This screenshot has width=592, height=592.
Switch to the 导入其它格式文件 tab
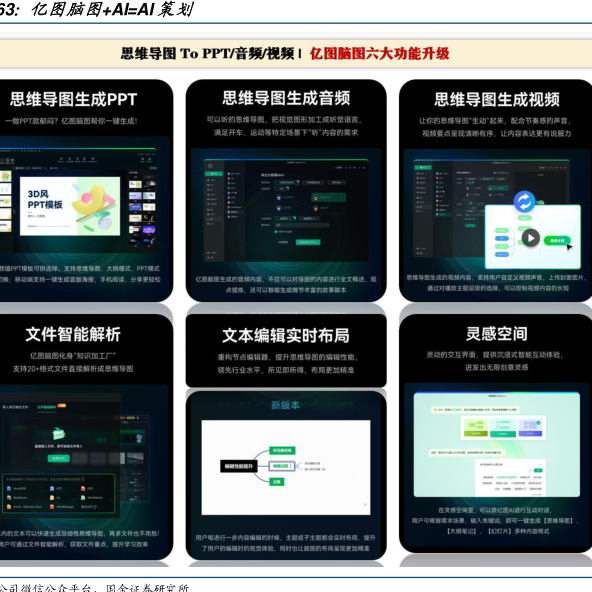(x=15, y=407)
